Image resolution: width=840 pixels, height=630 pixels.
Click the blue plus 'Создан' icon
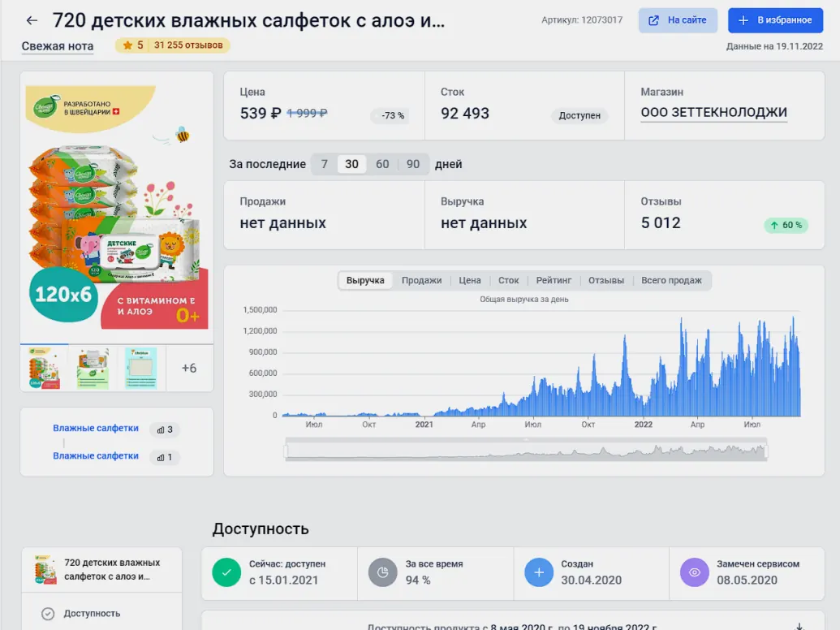(539, 572)
